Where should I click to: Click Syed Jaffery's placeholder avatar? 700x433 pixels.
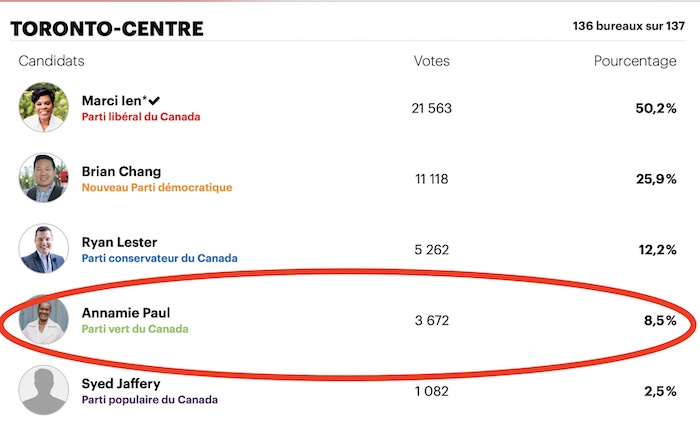click(x=44, y=390)
